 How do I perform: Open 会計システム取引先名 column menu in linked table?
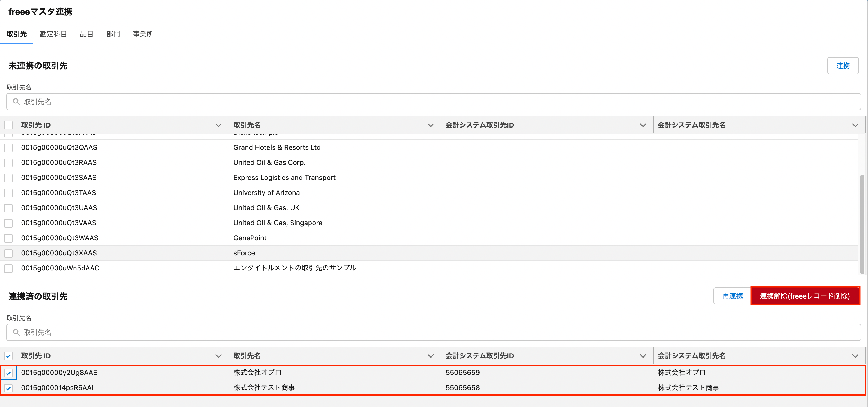[855, 356]
